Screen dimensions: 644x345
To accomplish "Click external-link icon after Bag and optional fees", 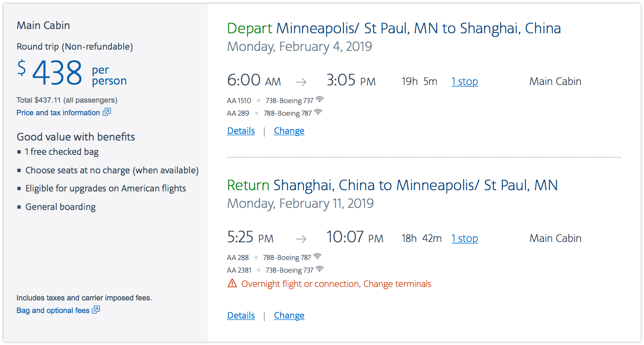I will click(96, 310).
